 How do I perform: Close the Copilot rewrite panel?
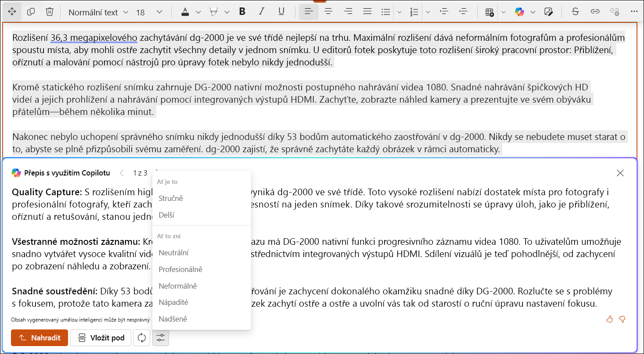[x=620, y=173]
